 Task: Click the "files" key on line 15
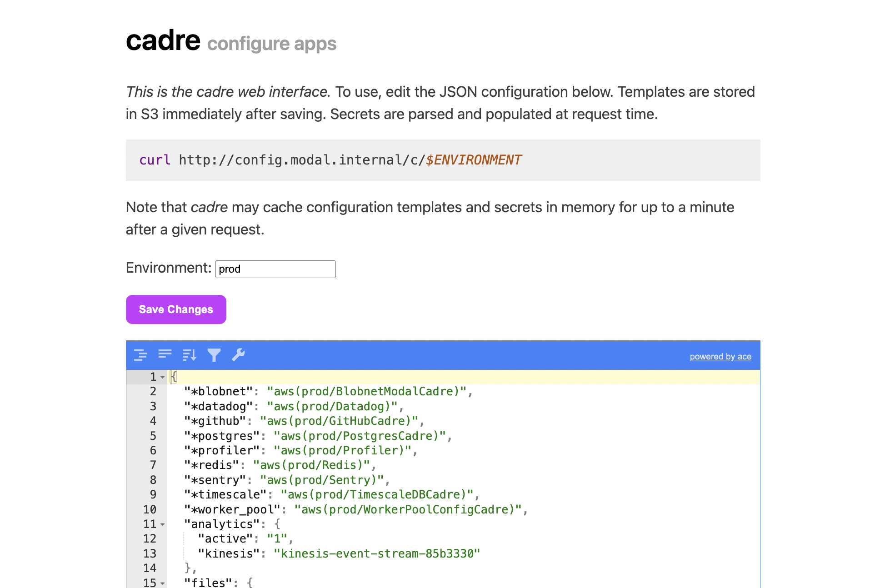(208, 583)
